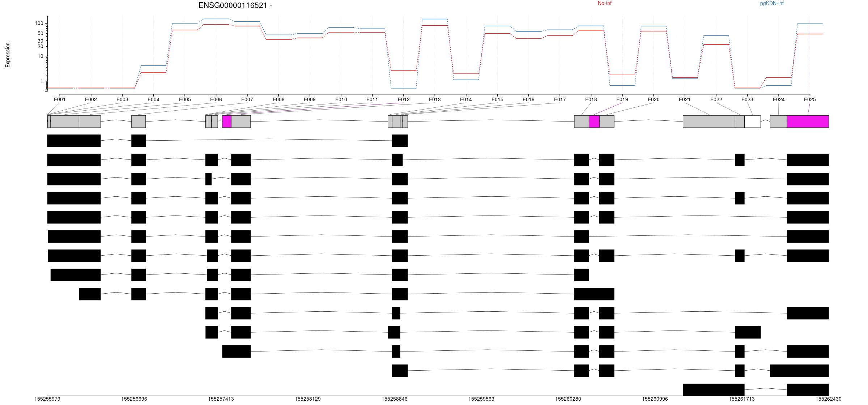This screenshot has width=868, height=405.
Task: Click exon label E009
Action: 310,99
